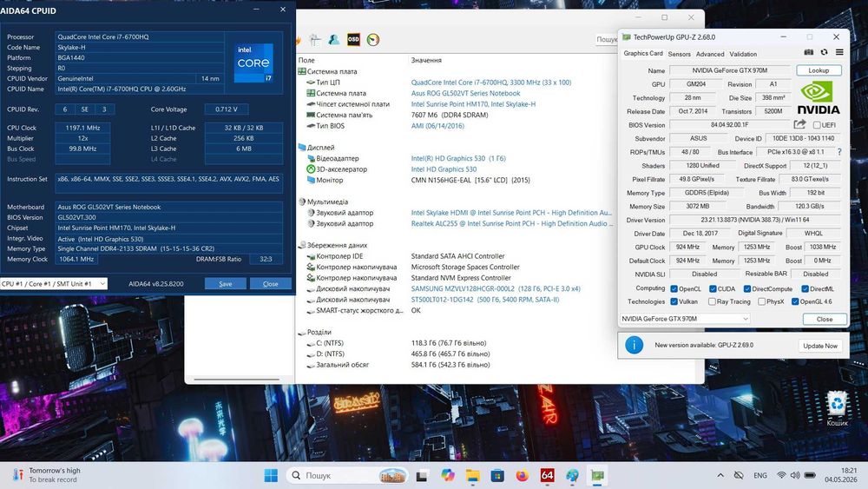Viewport: 868px width, 489px height.
Task: Select the Системна плата group in AIDA64
Action: tap(332, 71)
